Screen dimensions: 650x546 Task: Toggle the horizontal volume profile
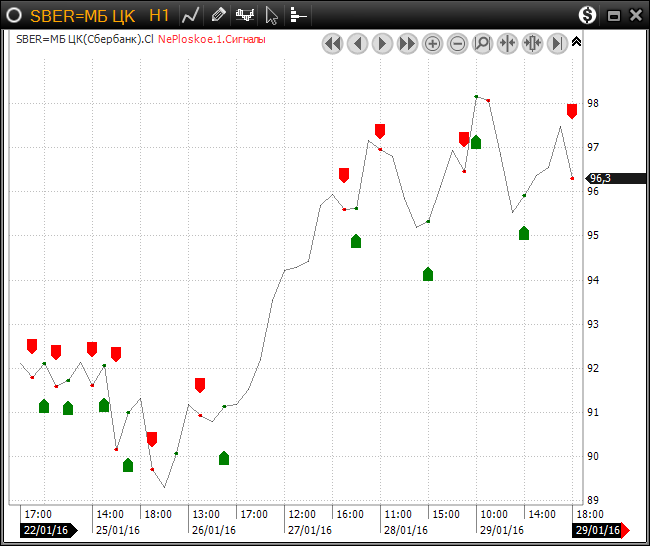point(298,15)
